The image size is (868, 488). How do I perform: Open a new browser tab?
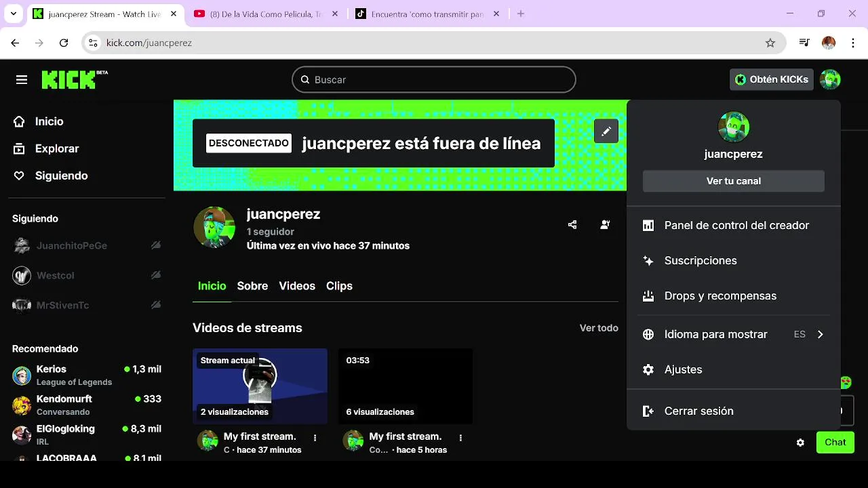pos(521,14)
